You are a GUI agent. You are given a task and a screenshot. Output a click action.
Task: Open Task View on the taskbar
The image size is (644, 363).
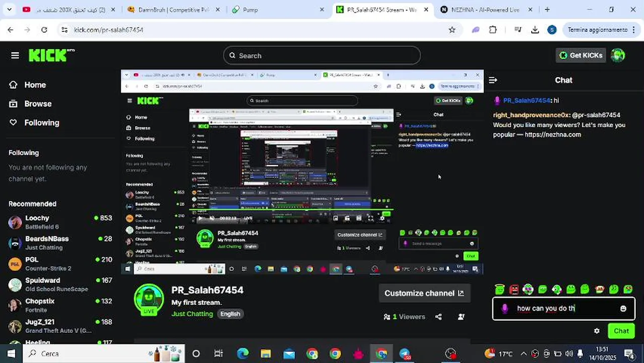tap(219, 353)
